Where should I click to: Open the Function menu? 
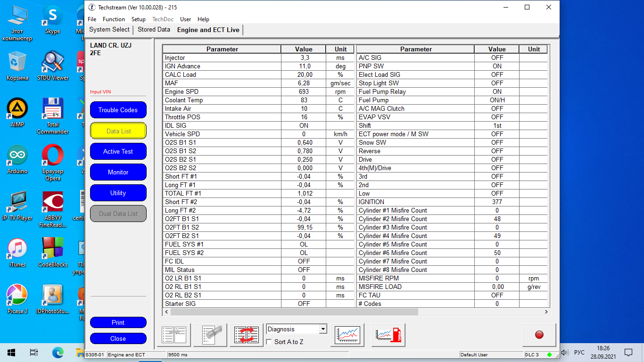click(114, 19)
